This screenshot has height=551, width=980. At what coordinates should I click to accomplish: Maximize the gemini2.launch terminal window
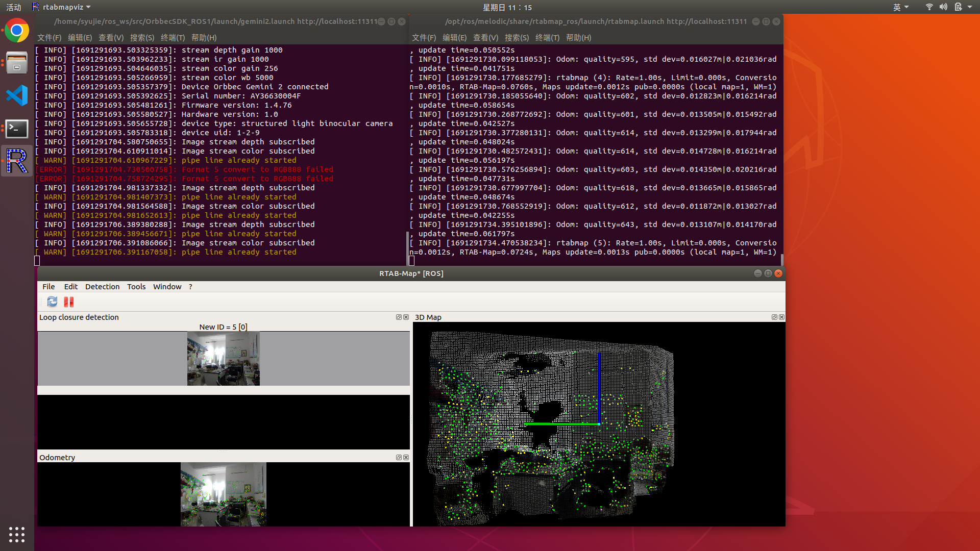(391, 21)
